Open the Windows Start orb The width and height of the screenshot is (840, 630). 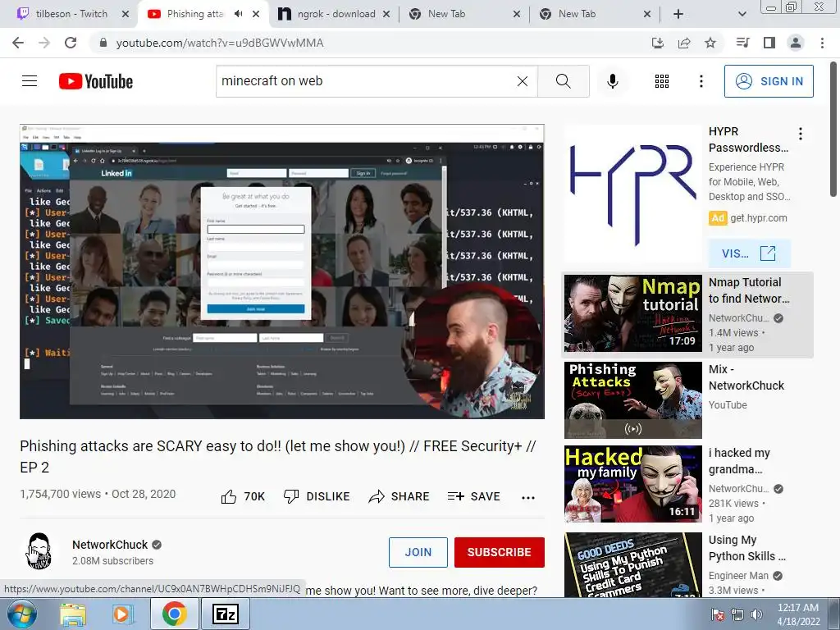click(22, 614)
